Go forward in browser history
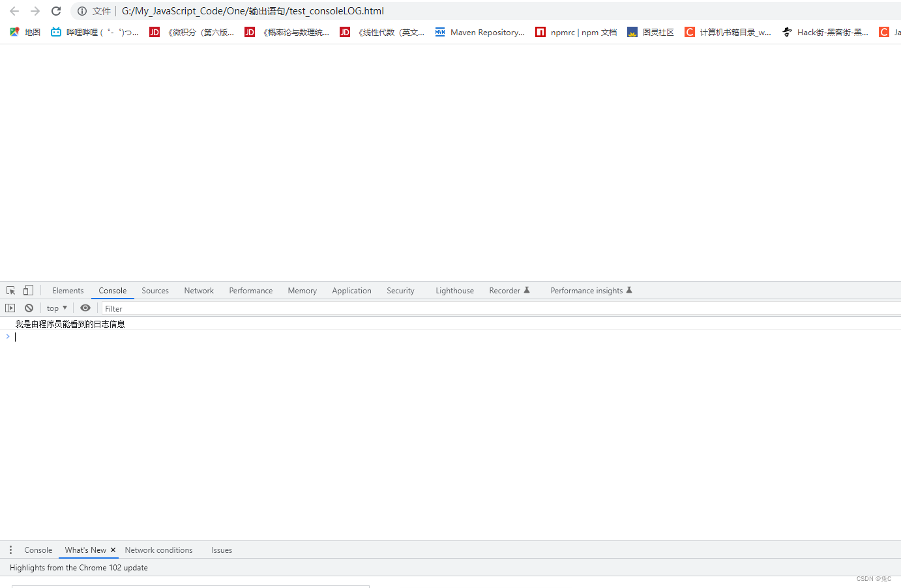Viewport: 901px width, 588px height. 35,11
